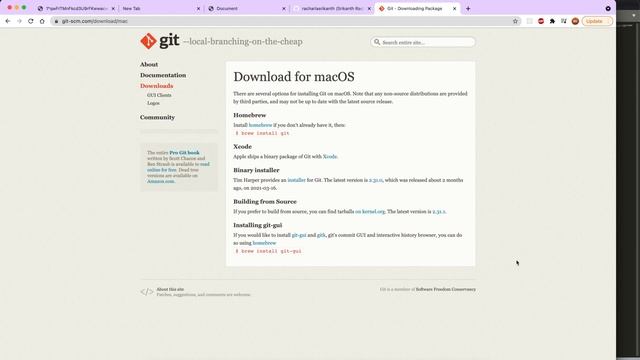
Task: Open GUI Clients under Downloads
Action: [x=159, y=95]
